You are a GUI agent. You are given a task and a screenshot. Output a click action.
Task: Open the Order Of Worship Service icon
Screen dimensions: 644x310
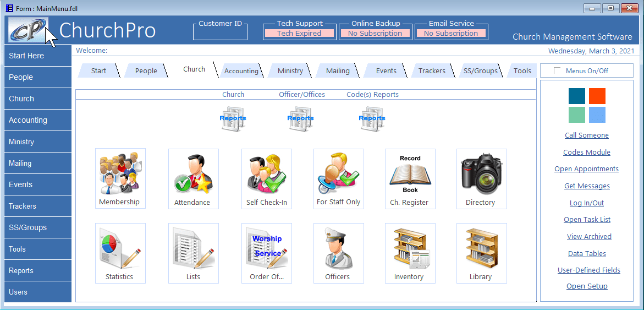click(267, 253)
